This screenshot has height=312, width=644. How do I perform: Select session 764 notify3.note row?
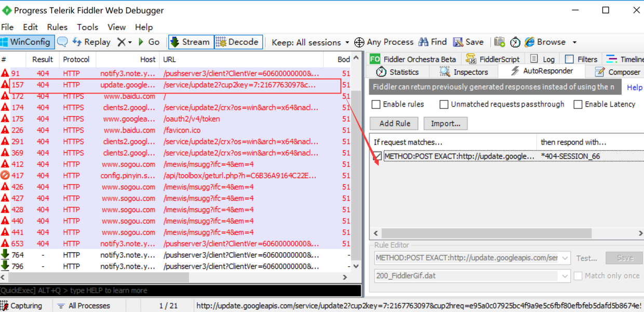tap(175, 255)
